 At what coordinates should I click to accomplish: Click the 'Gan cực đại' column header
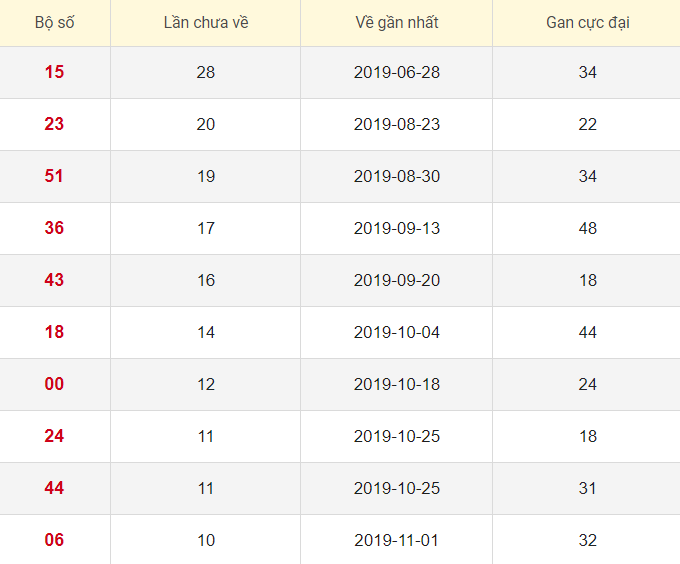pyautogui.click(x=587, y=22)
